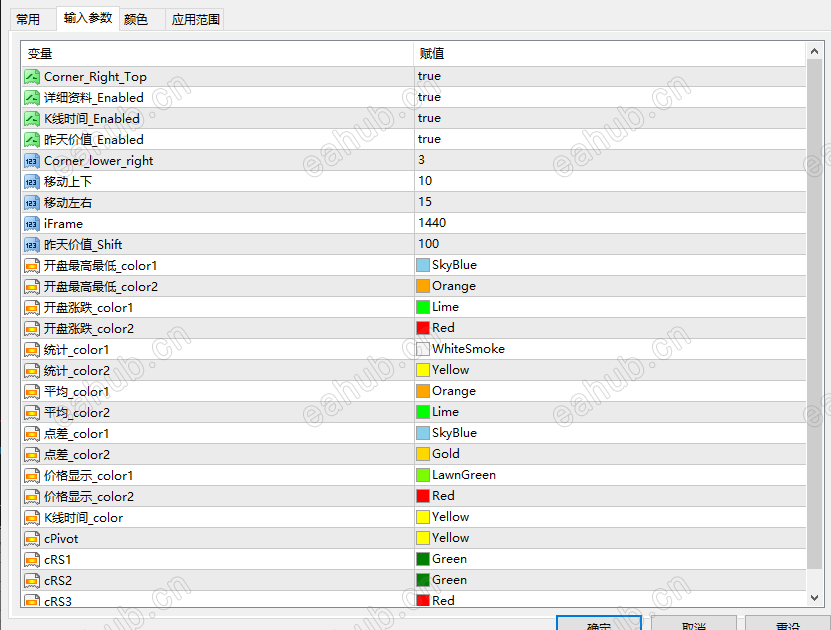The height and width of the screenshot is (630, 831).
Task: Click the up arrow of the scrollbar
Action: coord(815,51)
